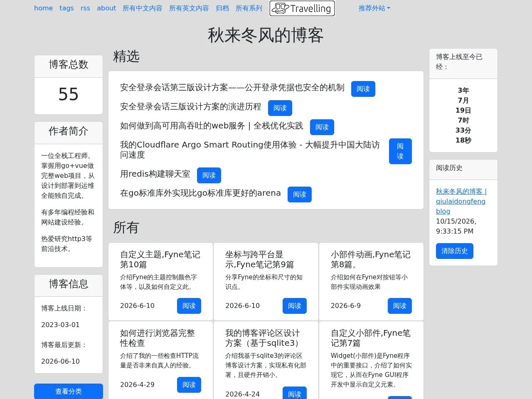Open the Travelling badge link

pos(302,8)
